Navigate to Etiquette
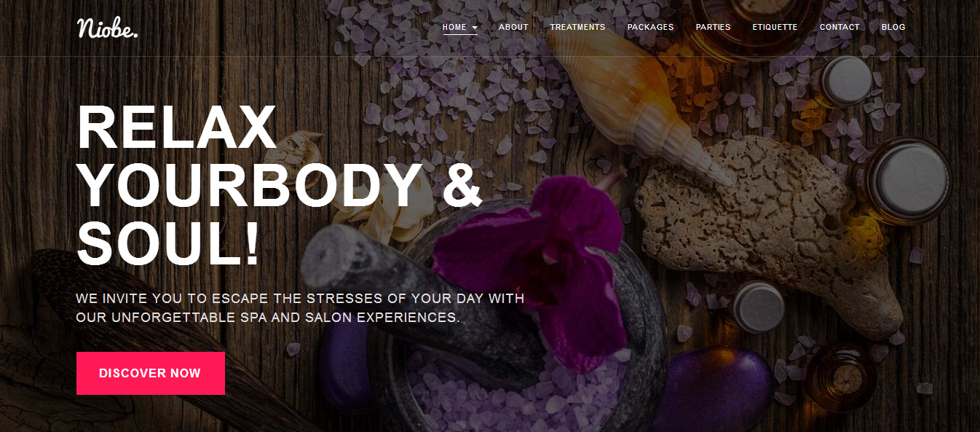The image size is (980, 432). pyautogui.click(x=775, y=27)
